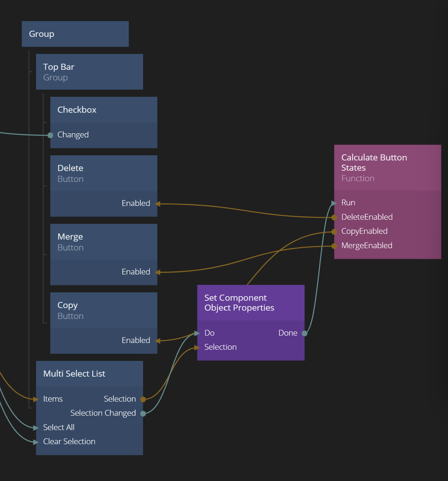Select the root Group node

(75, 34)
